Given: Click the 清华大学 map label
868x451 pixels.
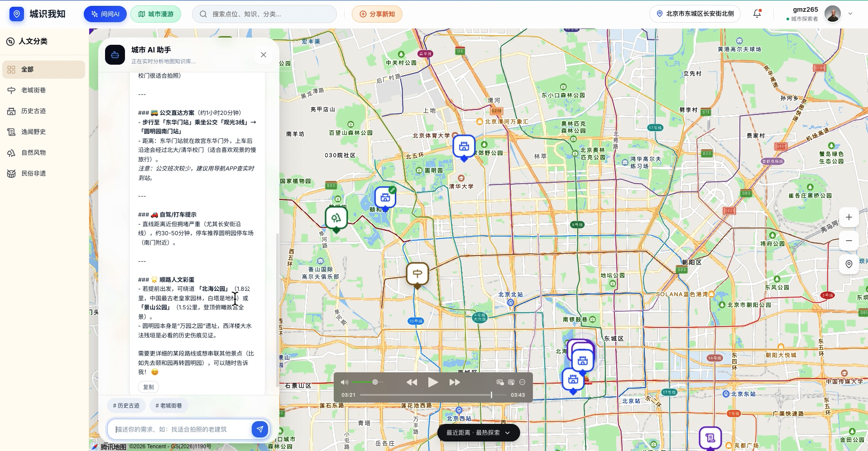Looking at the screenshot, I should [461, 186].
